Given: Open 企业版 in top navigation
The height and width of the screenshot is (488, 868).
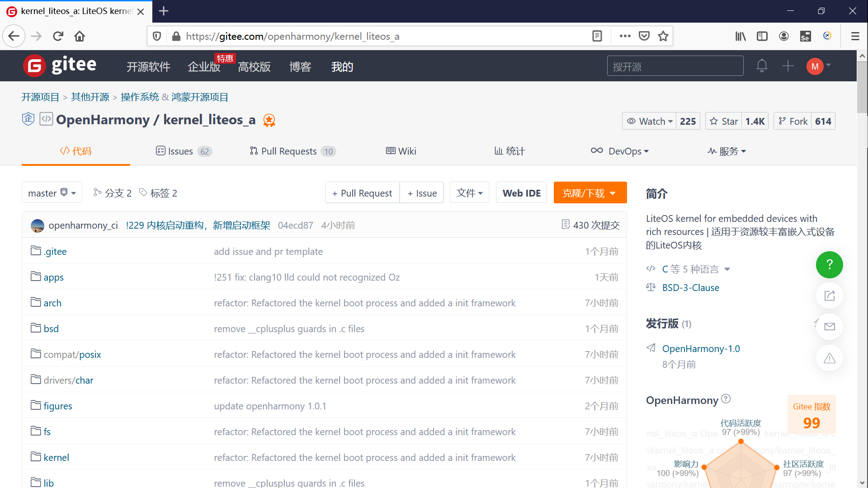Looking at the screenshot, I should [204, 67].
